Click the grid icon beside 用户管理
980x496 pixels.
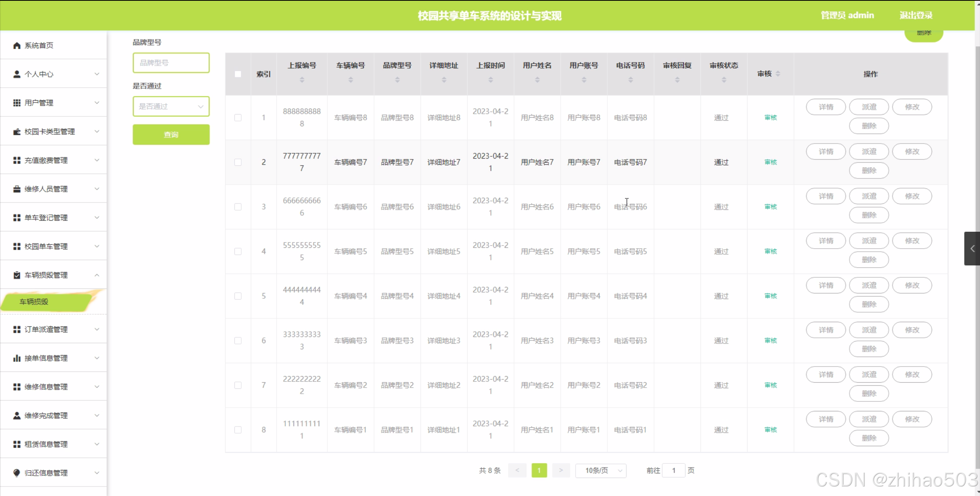coord(16,103)
